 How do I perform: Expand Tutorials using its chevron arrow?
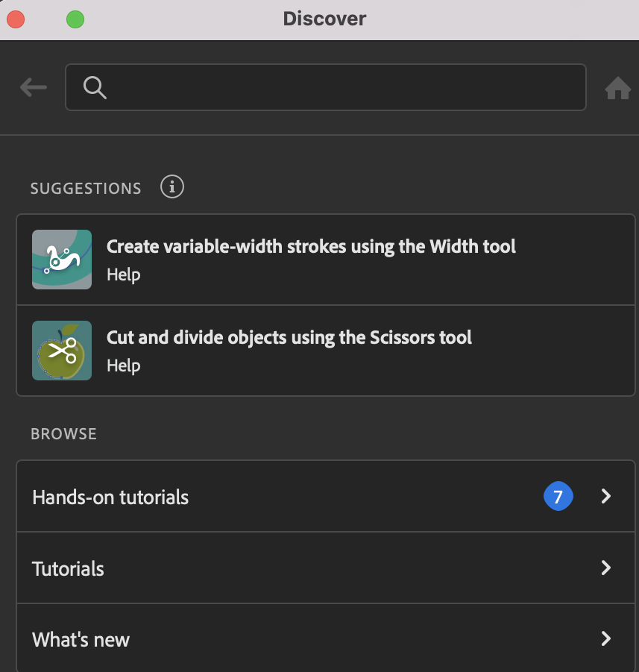point(606,568)
